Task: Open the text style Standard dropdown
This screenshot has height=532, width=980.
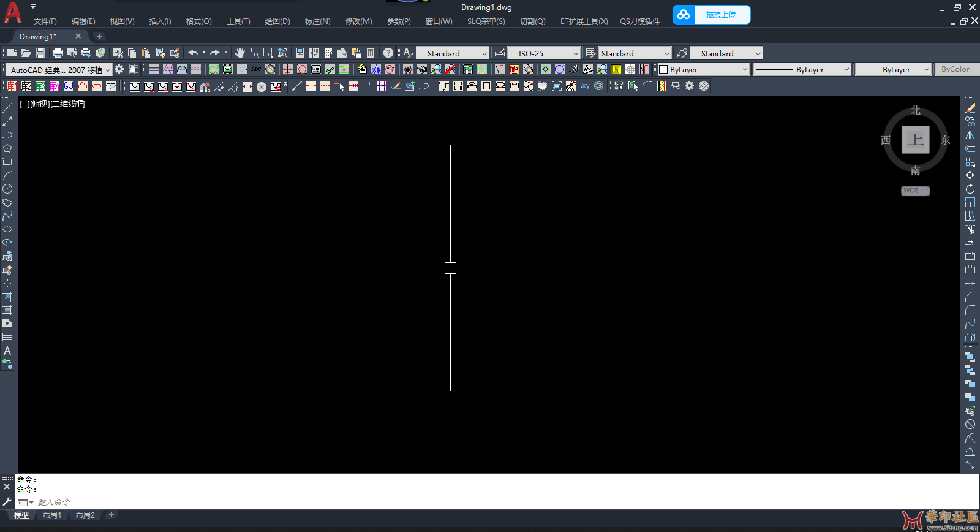Action: [x=453, y=53]
